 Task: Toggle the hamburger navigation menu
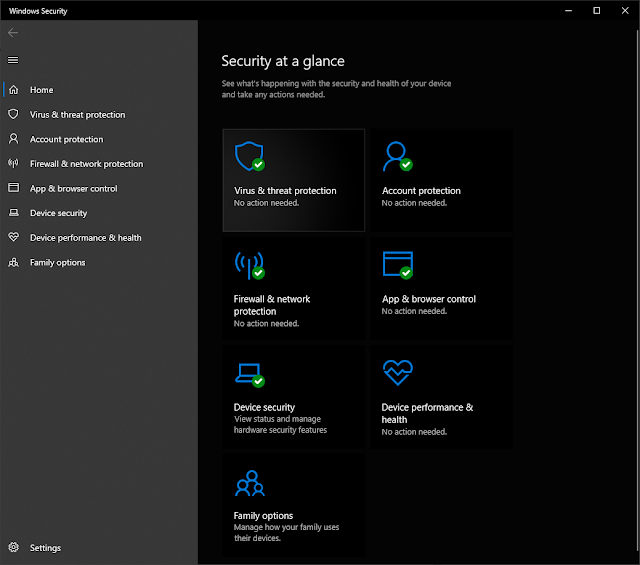(13, 60)
